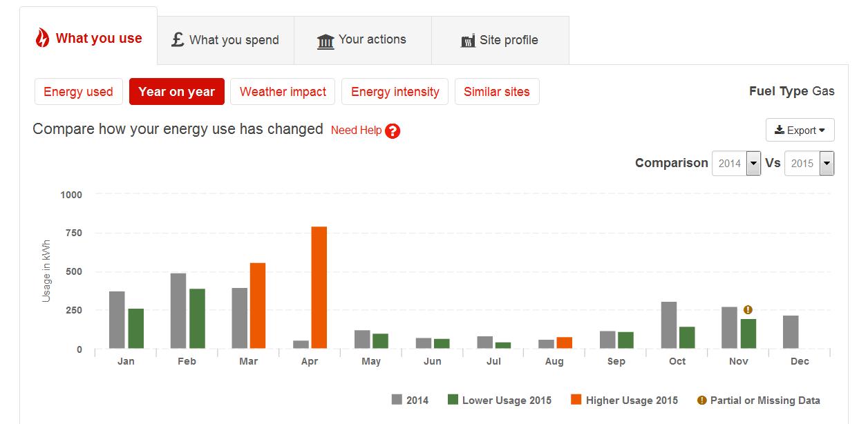Image resolution: width=868 pixels, height=424 pixels.
Task: Open the Similar sites view
Action: coord(497,91)
